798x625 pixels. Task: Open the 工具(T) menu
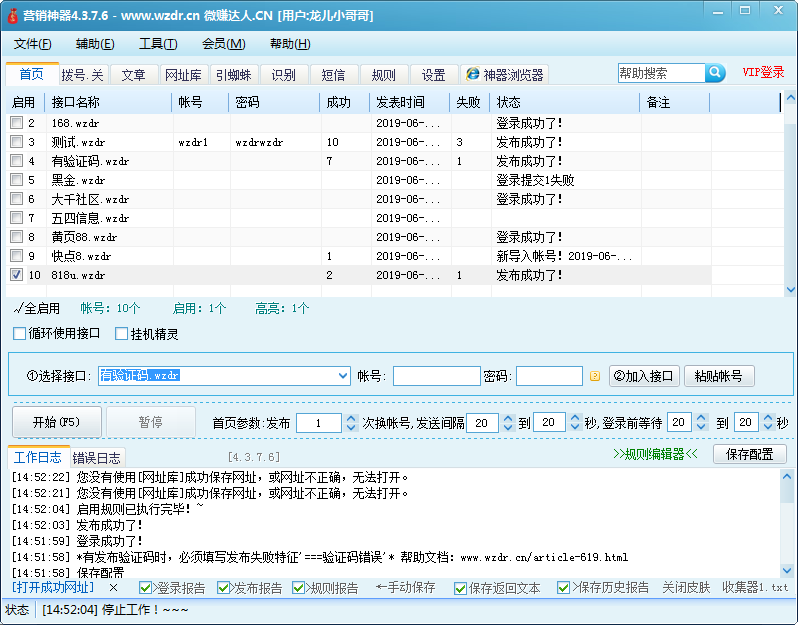pos(157,44)
